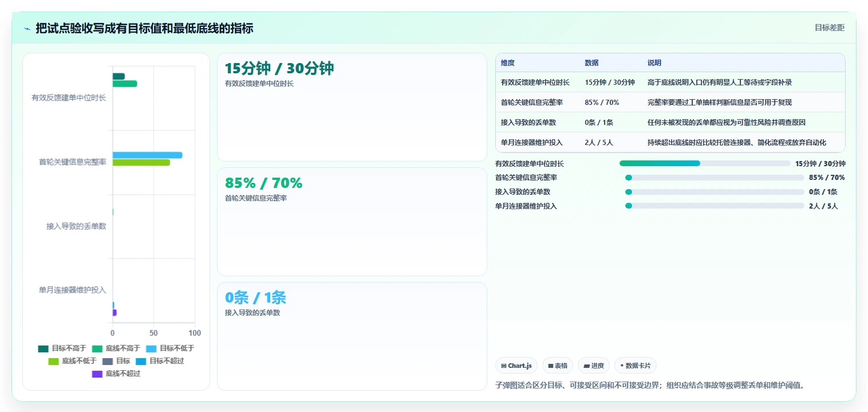The width and height of the screenshot is (868, 412).
Task: Click the dark teal bar in the chart
Action: pyautogui.click(x=119, y=76)
